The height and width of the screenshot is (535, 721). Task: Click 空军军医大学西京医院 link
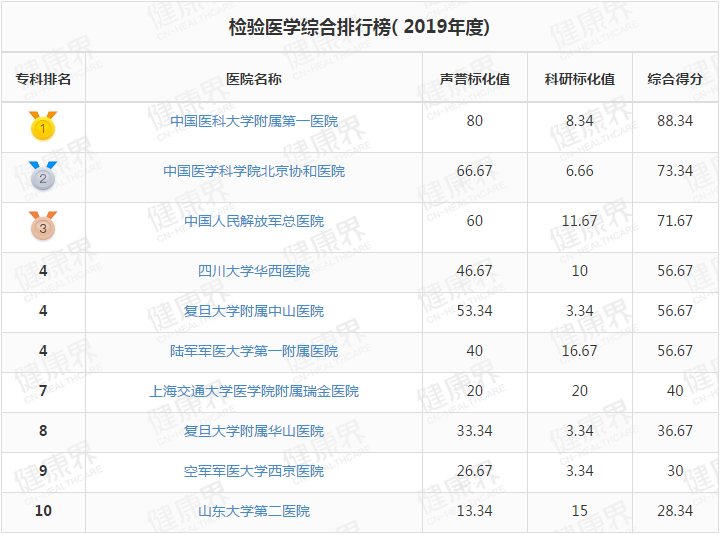pos(254,471)
